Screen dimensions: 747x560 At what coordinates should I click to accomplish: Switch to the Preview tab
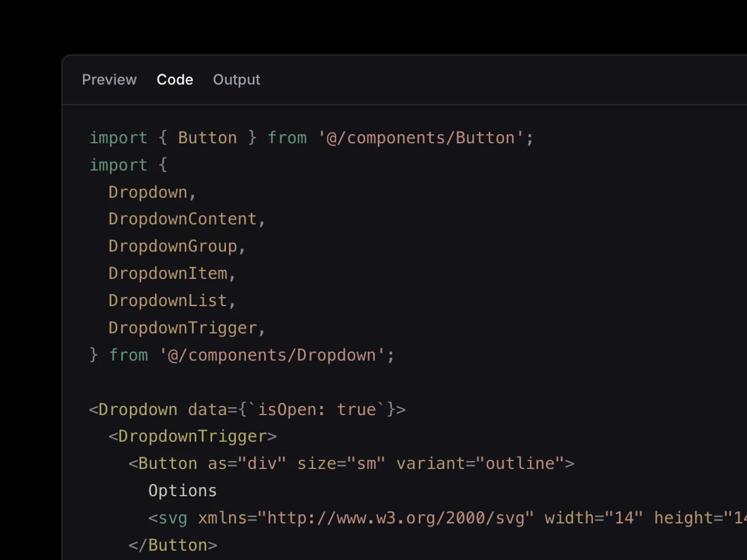point(109,79)
